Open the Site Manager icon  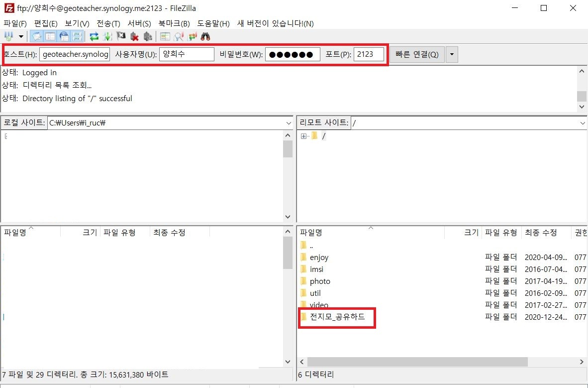click(x=9, y=36)
